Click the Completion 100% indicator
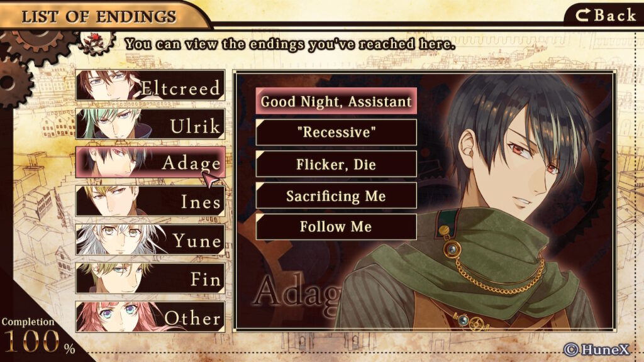Image resolution: width=644 pixels, height=362 pixels. (38, 336)
